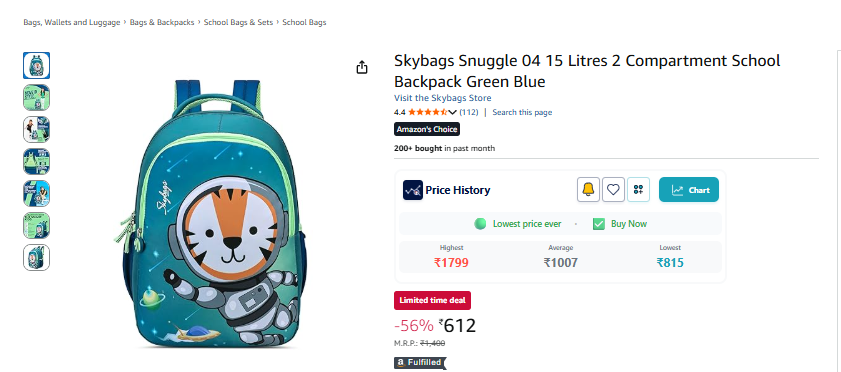The height and width of the screenshot is (372, 841).
Task: Select the first backpack thumbnail
Action: (36, 65)
